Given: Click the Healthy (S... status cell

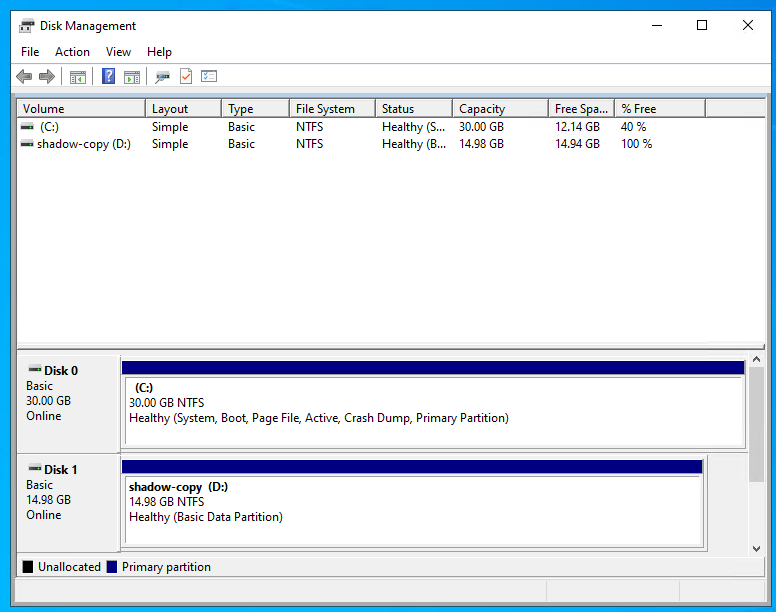Looking at the screenshot, I should click(413, 127).
